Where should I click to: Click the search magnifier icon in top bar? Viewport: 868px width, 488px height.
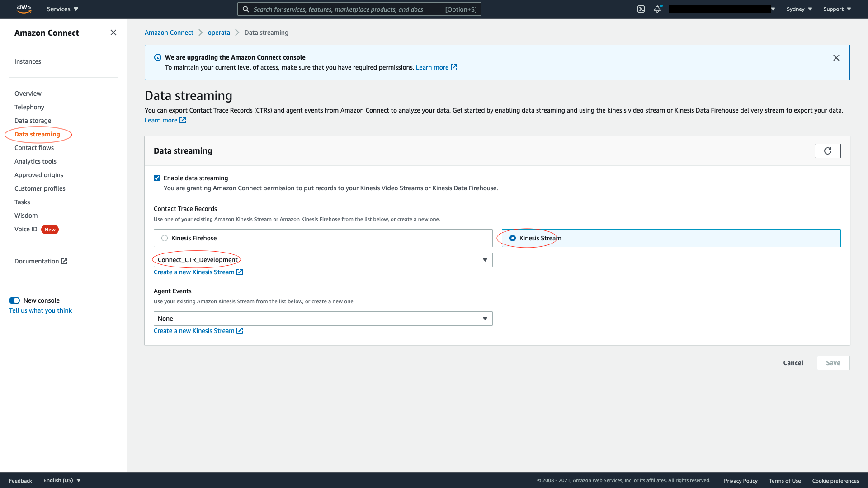(x=245, y=9)
